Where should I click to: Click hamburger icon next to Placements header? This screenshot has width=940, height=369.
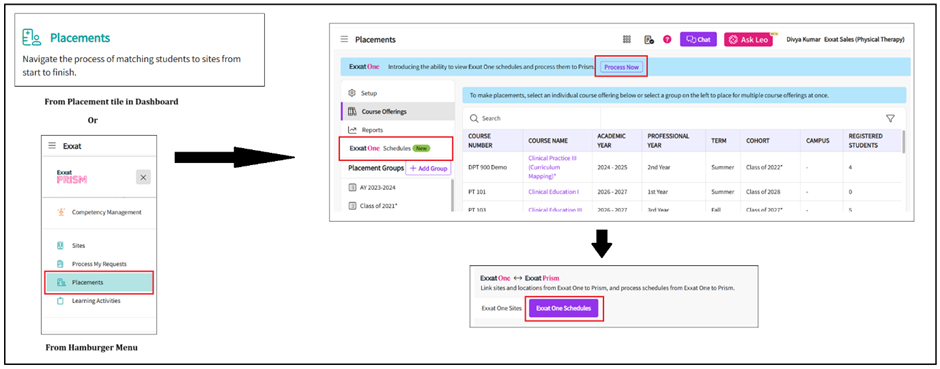click(344, 40)
